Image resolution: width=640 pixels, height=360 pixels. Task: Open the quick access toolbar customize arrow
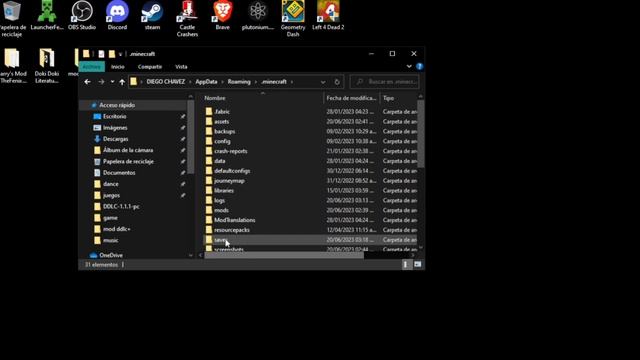[x=120, y=54]
